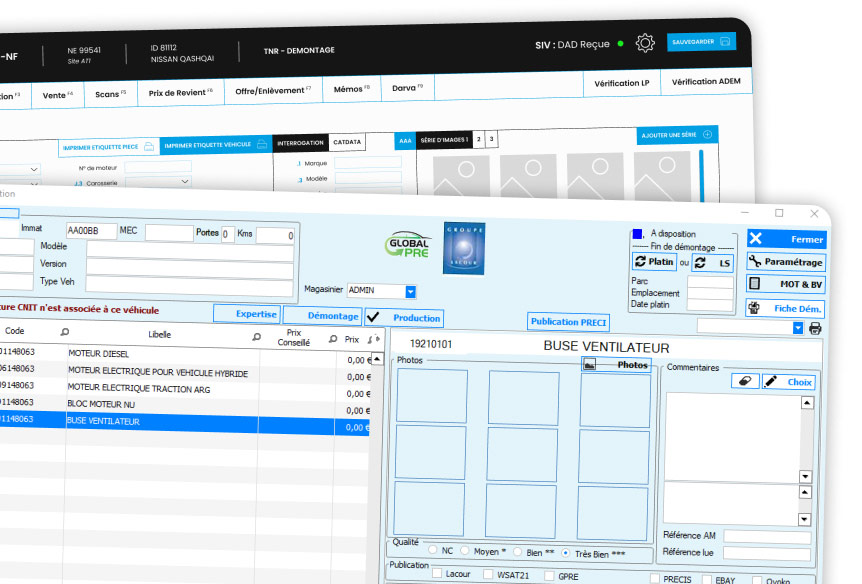Select the MOTEUR DIESEL row
862x584 pixels.
click(185, 355)
